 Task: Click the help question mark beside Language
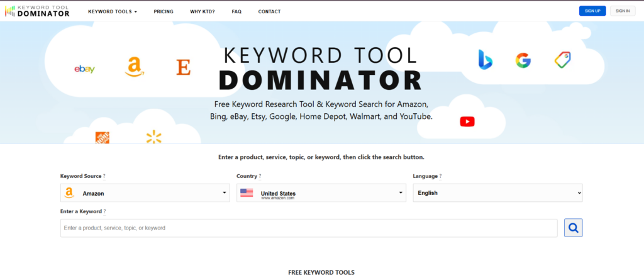point(440,176)
